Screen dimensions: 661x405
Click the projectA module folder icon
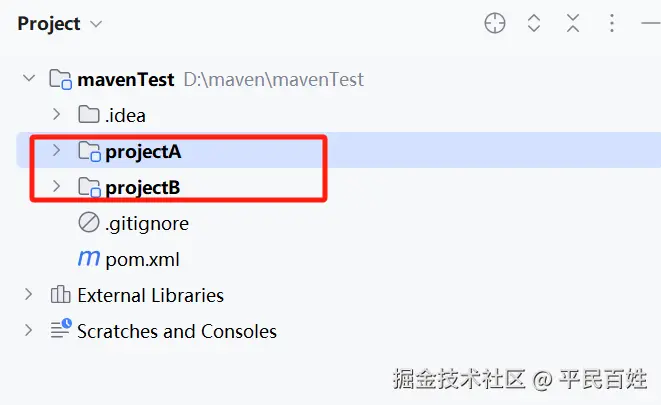[89, 152]
